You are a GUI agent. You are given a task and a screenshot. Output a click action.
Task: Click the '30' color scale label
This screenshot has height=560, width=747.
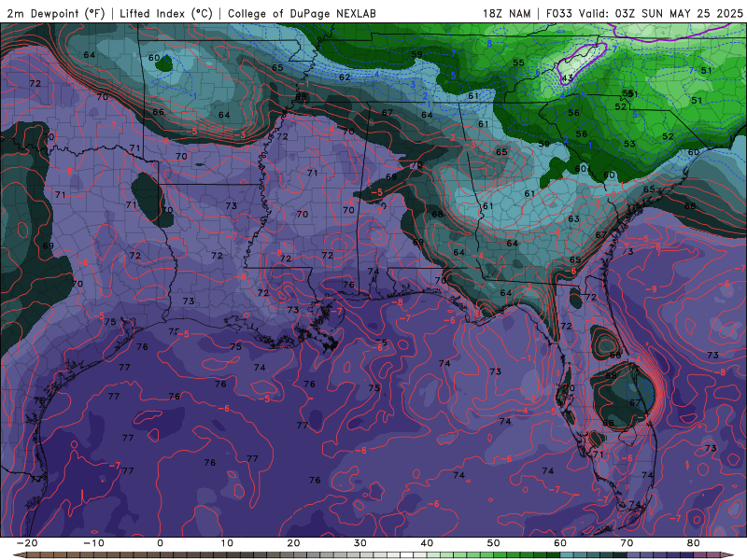[x=360, y=543]
